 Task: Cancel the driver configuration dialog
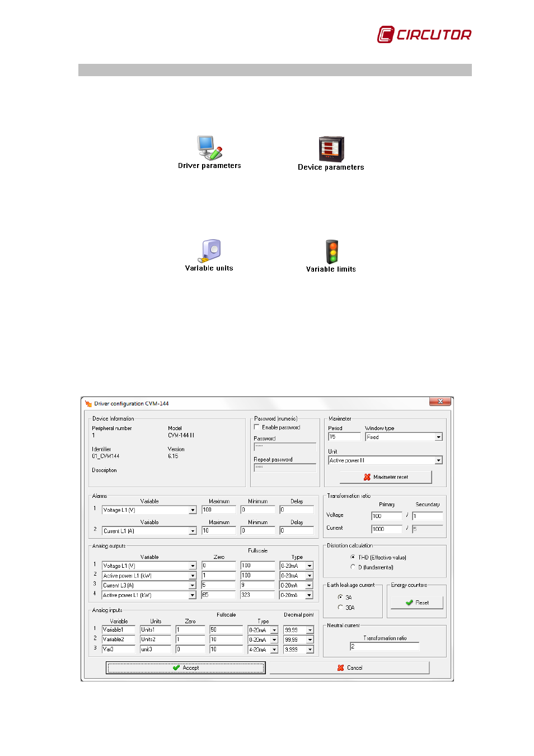pos(349,668)
